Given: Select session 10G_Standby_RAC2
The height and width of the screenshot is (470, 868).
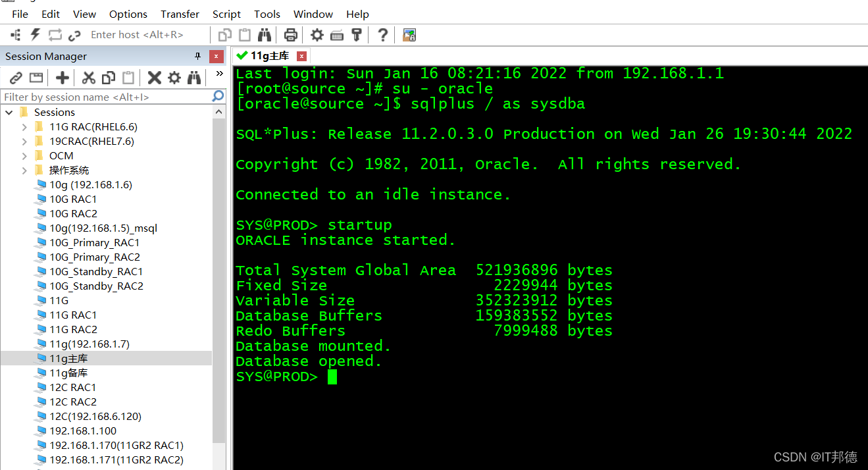Looking at the screenshot, I should [96, 286].
